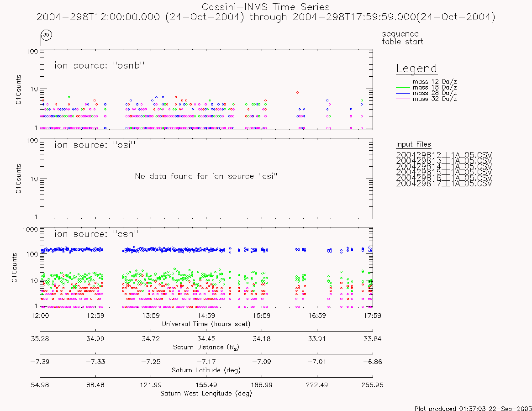Click the 34.45 Saturn distance value

click(206, 339)
